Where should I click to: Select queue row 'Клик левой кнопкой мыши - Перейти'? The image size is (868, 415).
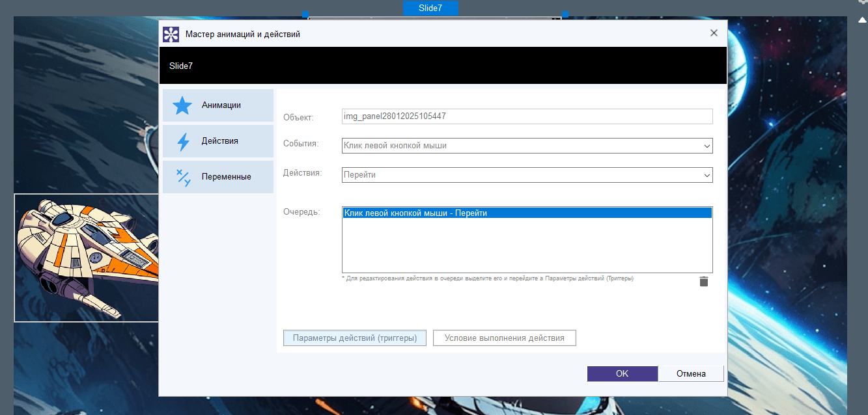pos(527,213)
